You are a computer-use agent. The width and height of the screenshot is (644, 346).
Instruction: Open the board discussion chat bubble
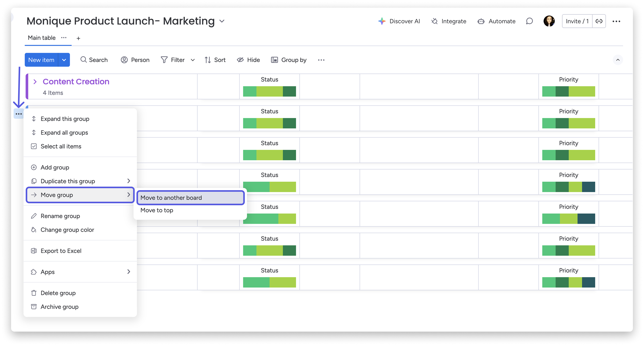[x=529, y=21]
